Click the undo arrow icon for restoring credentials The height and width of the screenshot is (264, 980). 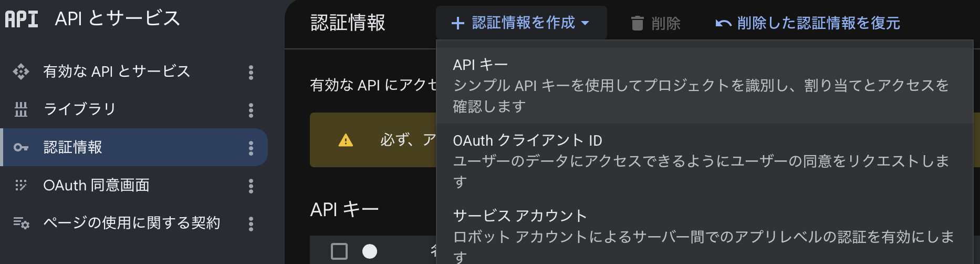tap(723, 24)
